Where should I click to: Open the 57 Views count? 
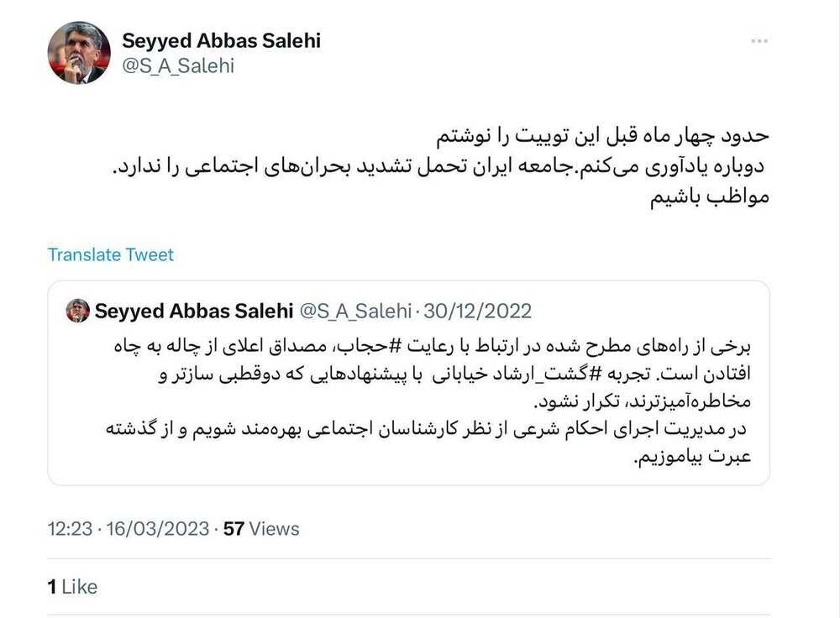tap(260, 529)
